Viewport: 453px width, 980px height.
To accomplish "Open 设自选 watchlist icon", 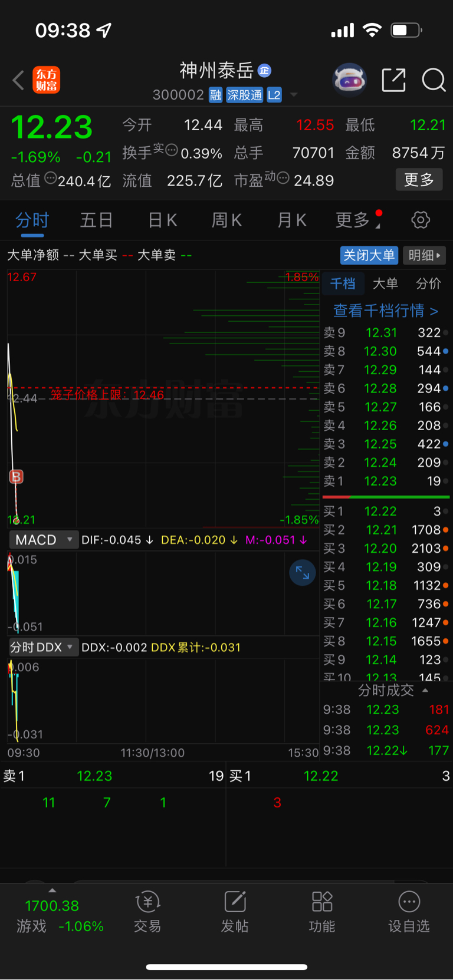I will [x=409, y=912].
